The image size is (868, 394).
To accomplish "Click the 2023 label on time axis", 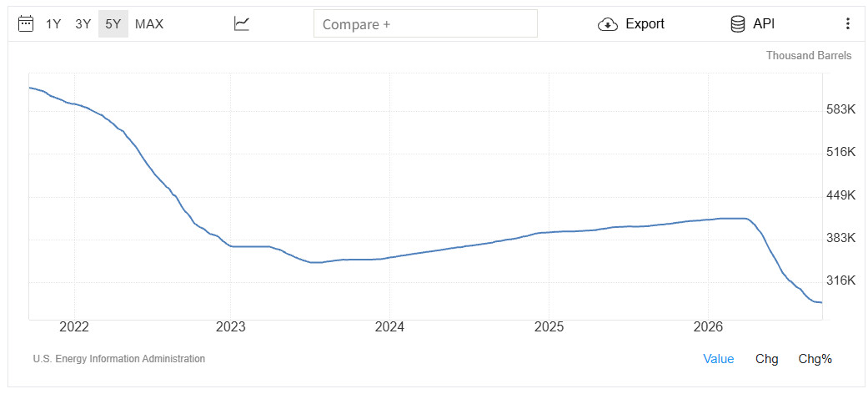I will (230, 327).
